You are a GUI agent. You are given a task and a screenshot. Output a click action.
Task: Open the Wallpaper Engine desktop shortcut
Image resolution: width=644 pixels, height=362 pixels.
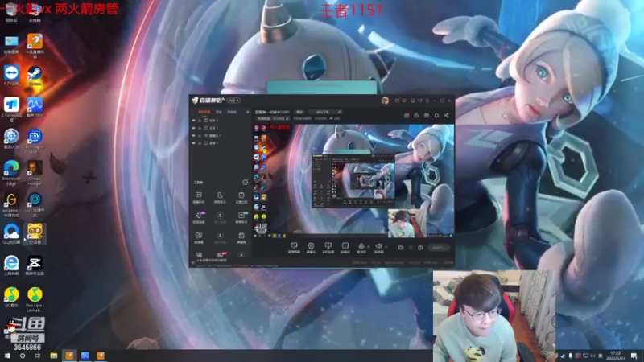pos(35,142)
